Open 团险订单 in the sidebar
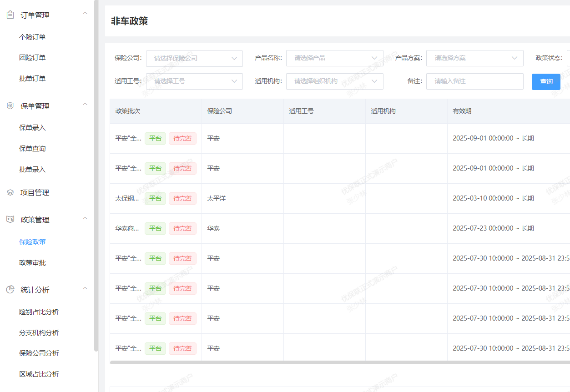Screen dimensions: 570x392 [32, 58]
